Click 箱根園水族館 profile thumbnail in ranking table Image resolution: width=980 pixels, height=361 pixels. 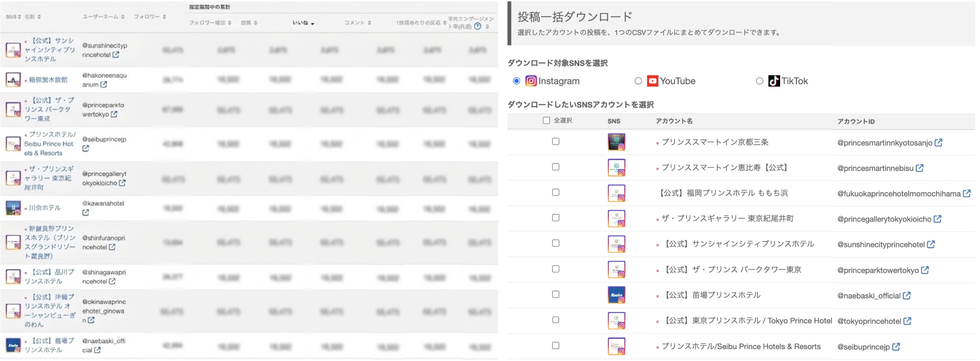click(13, 80)
